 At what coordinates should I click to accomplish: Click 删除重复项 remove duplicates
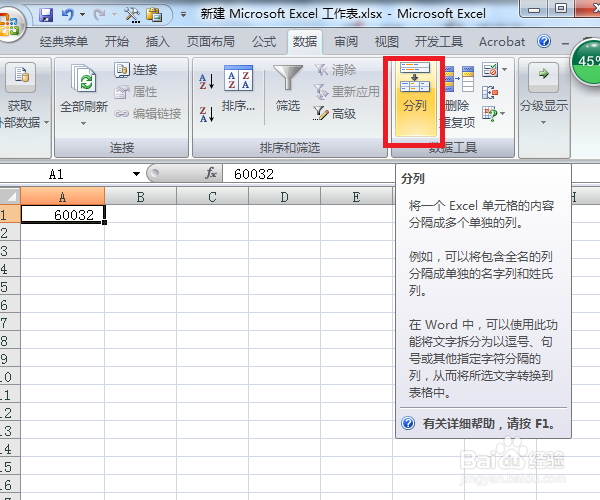[x=459, y=98]
